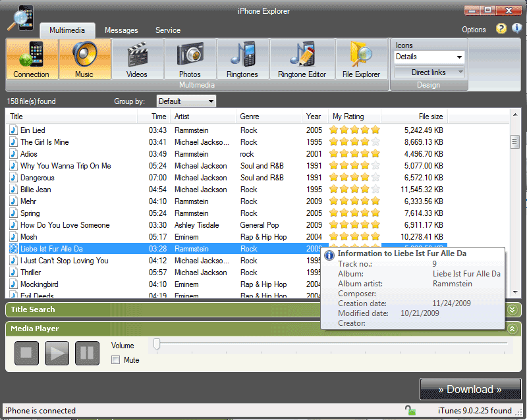Click the music note icon beside Billie Jean
The height and width of the screenshot is (420, 527).
[x=13, y=190]
